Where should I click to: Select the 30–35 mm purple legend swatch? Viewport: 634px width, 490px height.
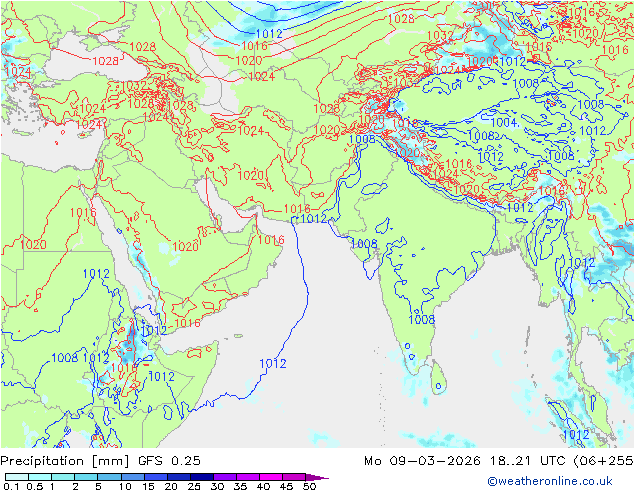pos(225,477)
